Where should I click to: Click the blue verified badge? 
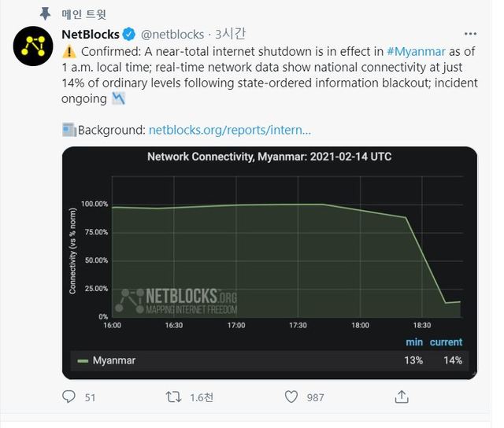point(129,35)
